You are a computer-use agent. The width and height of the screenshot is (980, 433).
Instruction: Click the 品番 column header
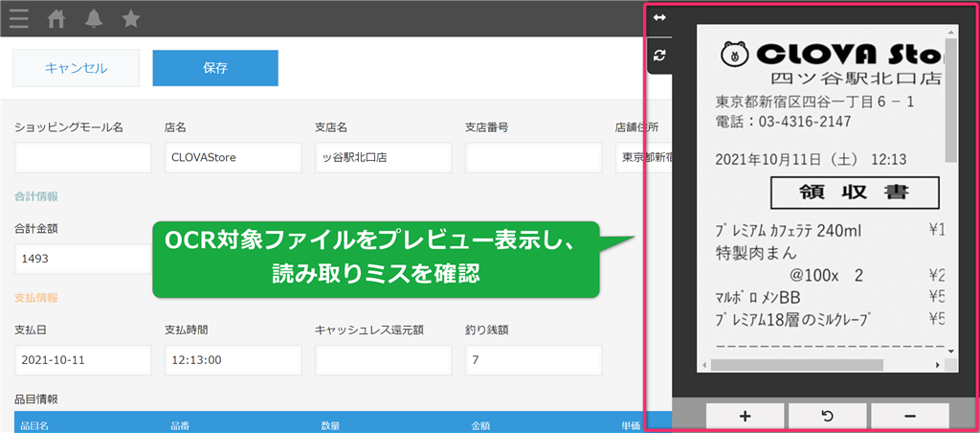point(180,425)
